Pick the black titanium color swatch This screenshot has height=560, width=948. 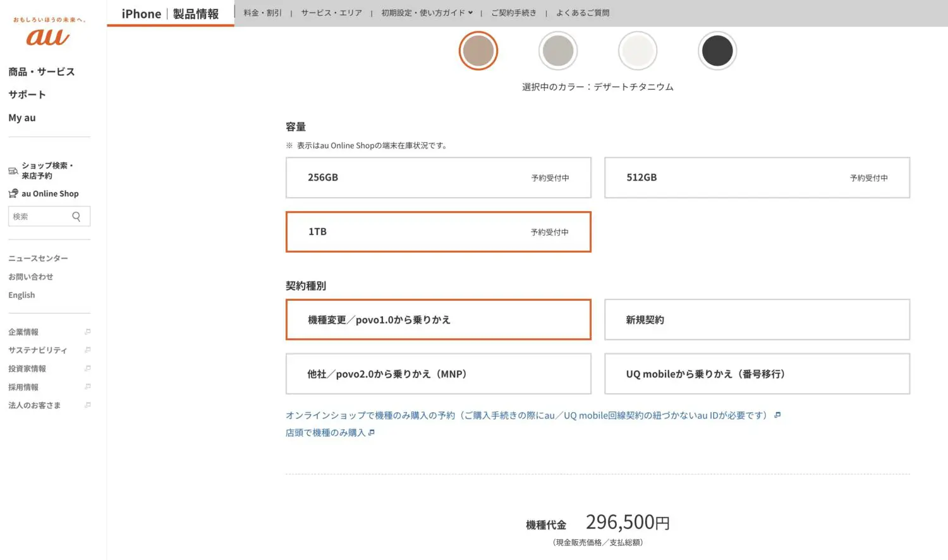click(x=717, y=51)
